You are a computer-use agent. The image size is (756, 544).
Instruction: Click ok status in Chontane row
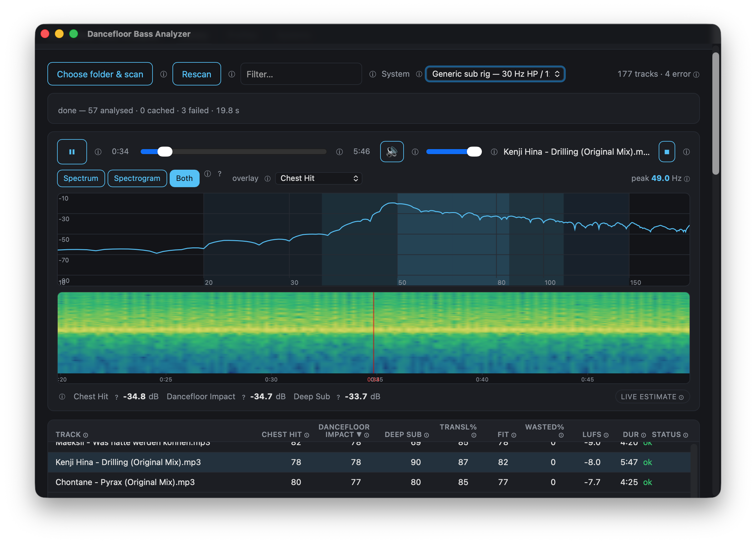pos(647,482)
